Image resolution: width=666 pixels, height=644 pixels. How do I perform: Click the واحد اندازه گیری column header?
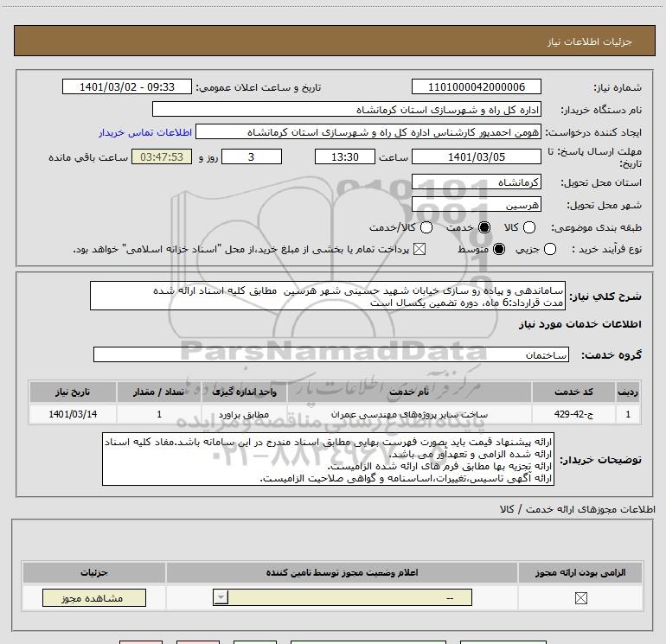[x=244, y=392]
